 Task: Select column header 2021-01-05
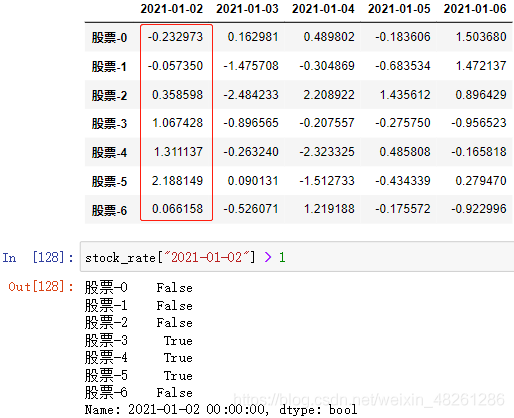point(399,9)
